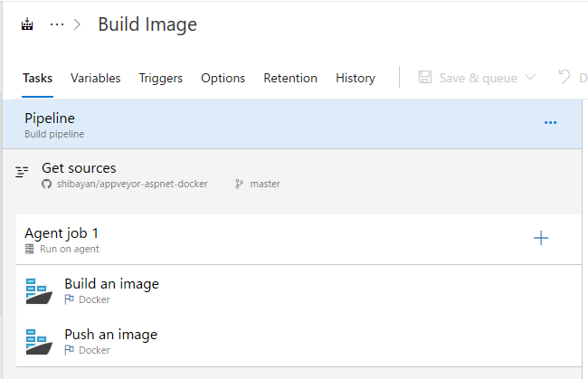Open the Triggers tab

click(x=161, y=78)
